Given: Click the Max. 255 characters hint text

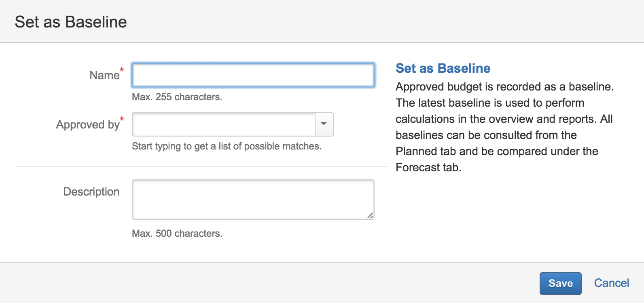Looking at the screenshot, I should (177, 97).
